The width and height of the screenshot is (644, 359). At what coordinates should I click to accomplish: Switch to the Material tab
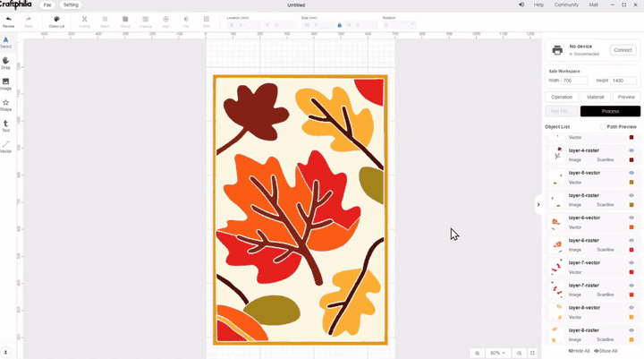tap(595, 97)
